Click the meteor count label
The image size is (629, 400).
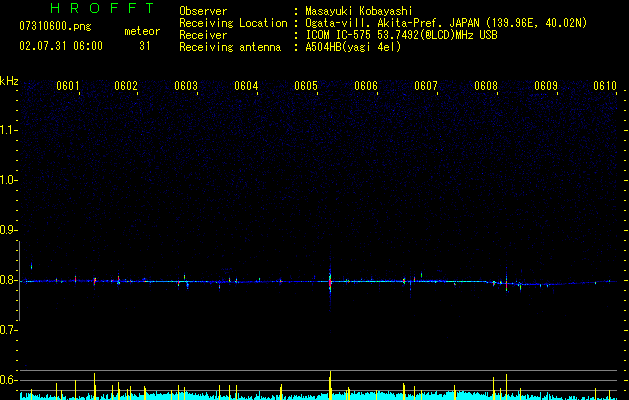(142, 31)
